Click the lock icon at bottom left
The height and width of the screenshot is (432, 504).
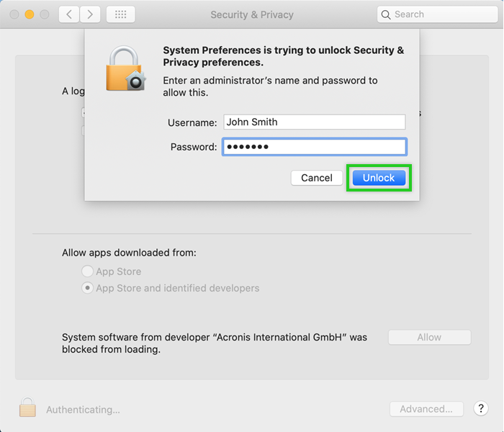pyautogui.click(x=27, y=408)
